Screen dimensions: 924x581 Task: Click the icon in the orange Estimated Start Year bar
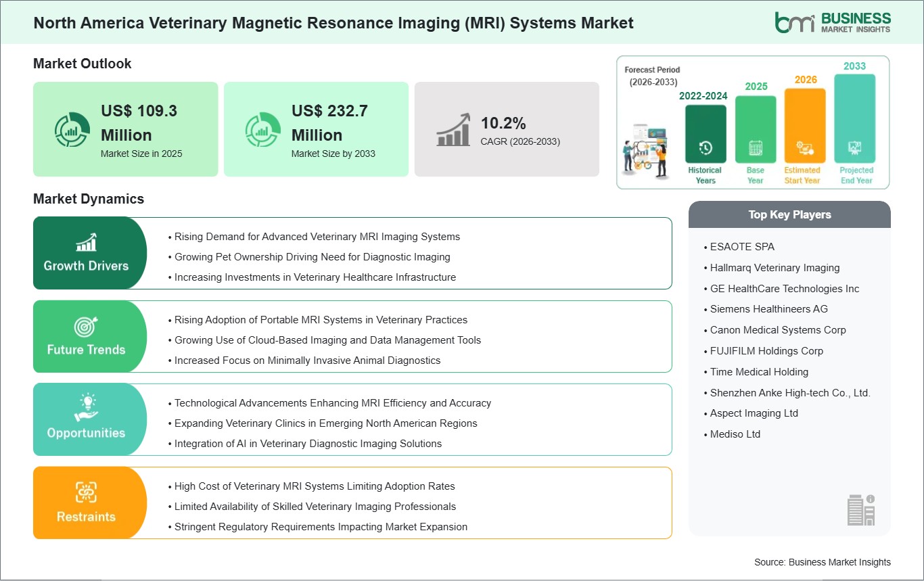point(805,148)
